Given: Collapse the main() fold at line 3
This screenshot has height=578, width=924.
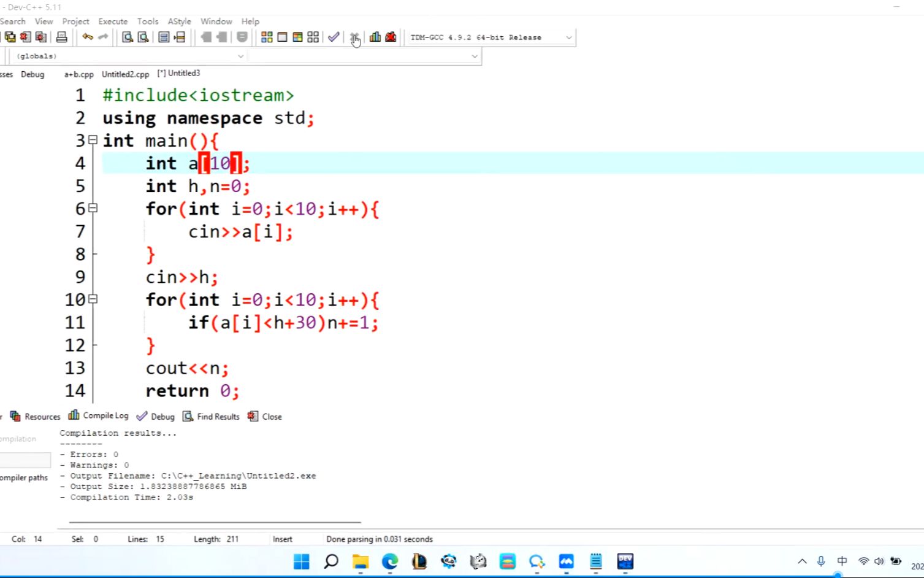Looking at the screenshot, I should (93, 140).
